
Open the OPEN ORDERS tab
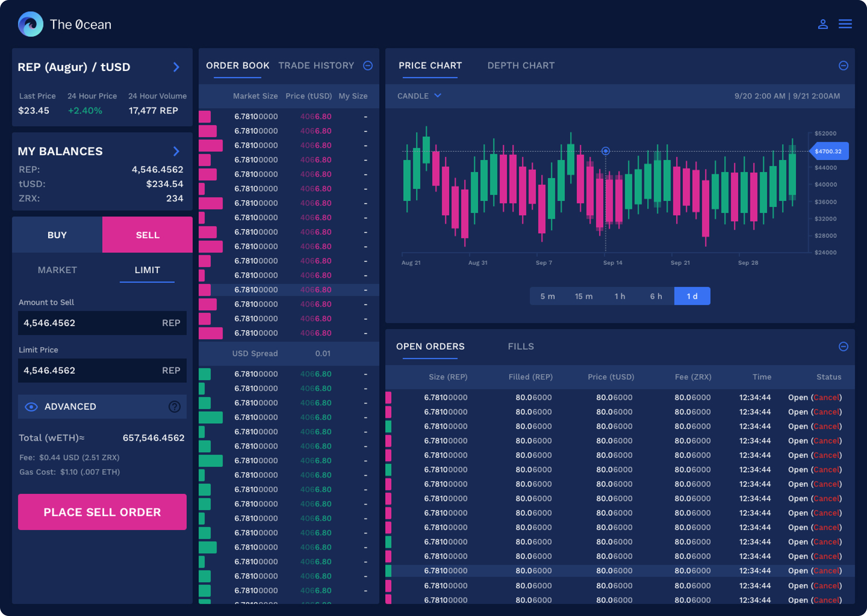(x=430, y=347)
